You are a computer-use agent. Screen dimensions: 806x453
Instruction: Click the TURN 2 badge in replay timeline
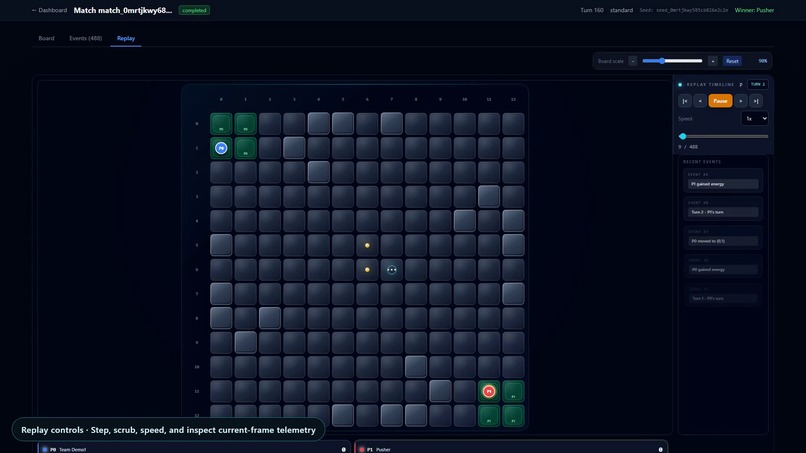[x=758, y=84]
